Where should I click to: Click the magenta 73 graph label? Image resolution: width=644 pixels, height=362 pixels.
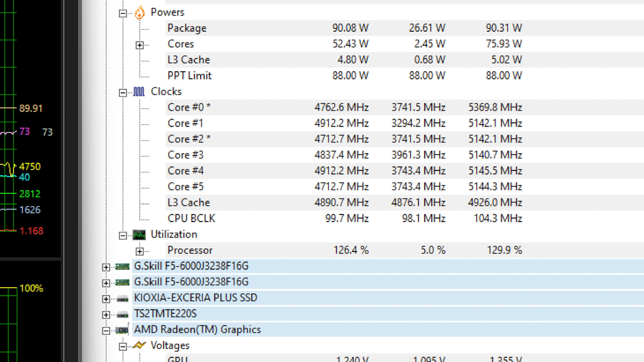point(25,131)
